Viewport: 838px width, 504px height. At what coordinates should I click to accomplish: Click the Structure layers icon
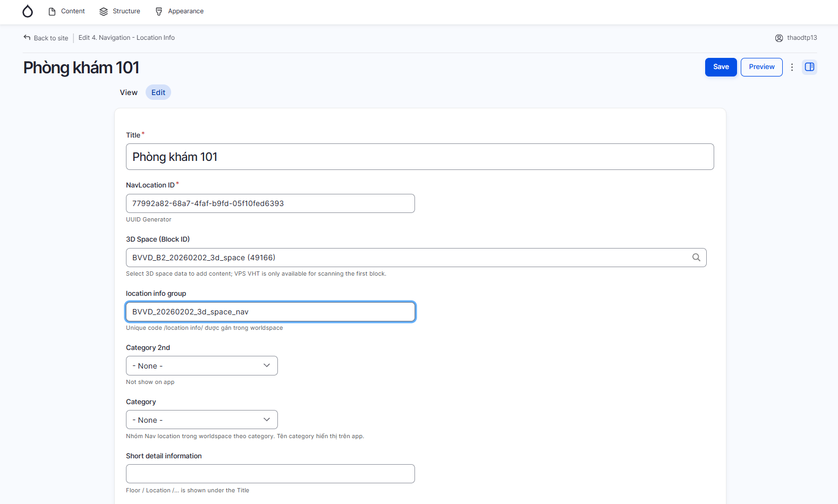(x=104, y=11)
